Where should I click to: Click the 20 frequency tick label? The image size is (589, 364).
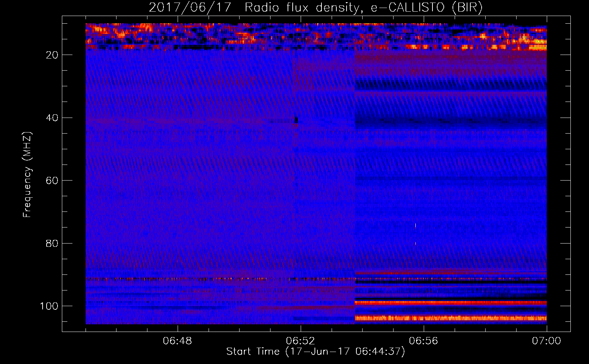click(52, 55)
